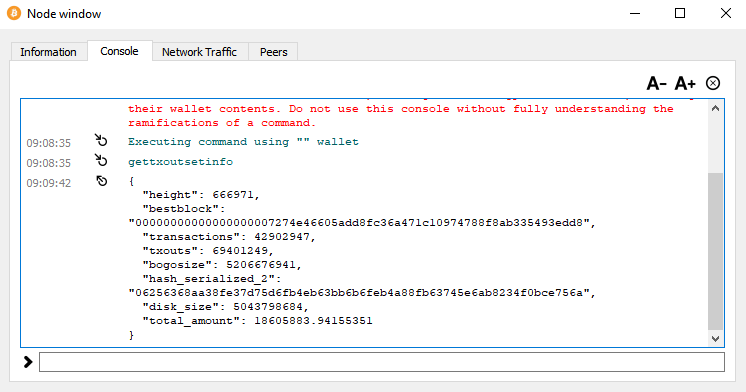Click the scrollbar track above the thumb
Viewport: 746px width, 392px height.
[x=715, y=145]
